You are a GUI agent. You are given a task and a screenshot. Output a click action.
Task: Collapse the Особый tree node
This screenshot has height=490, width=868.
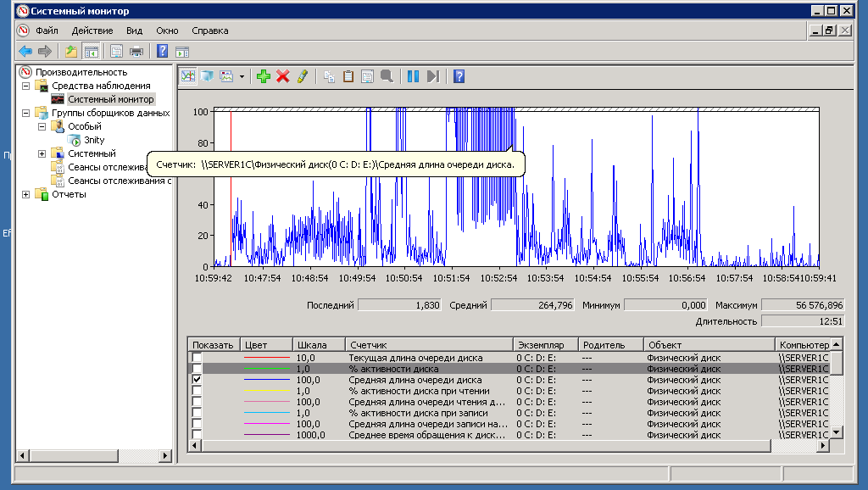point(42,126)
